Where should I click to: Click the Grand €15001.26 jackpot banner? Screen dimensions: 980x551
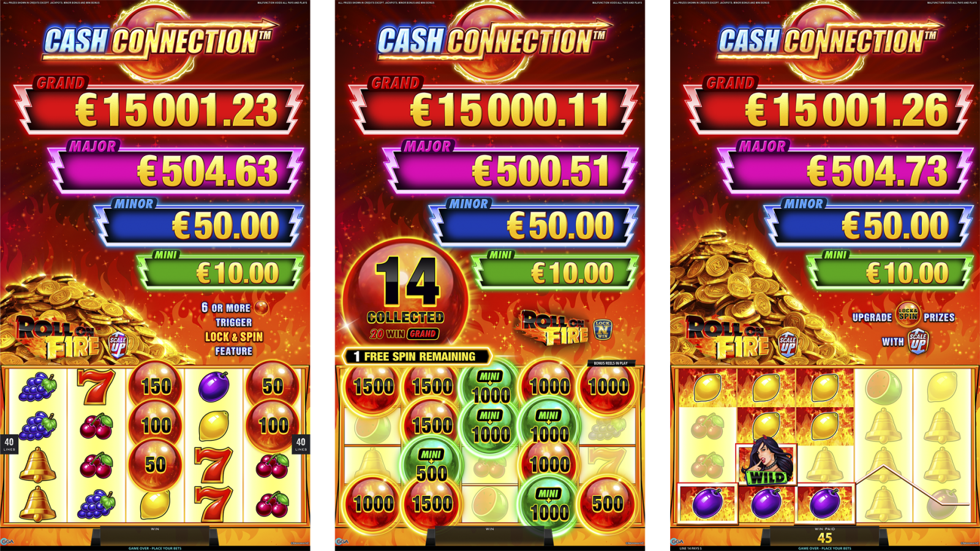(829, 105)
